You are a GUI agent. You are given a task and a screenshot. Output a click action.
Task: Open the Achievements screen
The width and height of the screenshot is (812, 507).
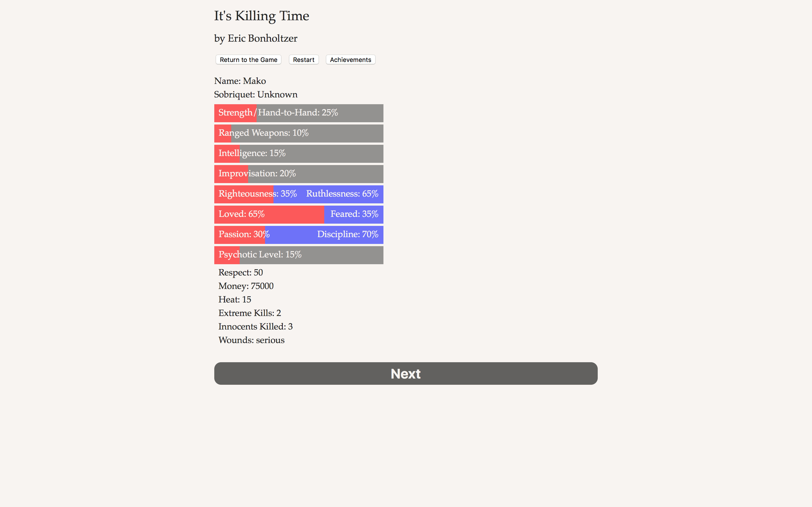[x=350, y=59]
